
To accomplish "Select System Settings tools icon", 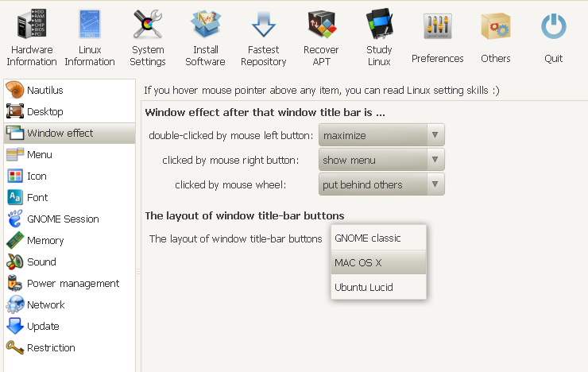I will pos(148,24).
